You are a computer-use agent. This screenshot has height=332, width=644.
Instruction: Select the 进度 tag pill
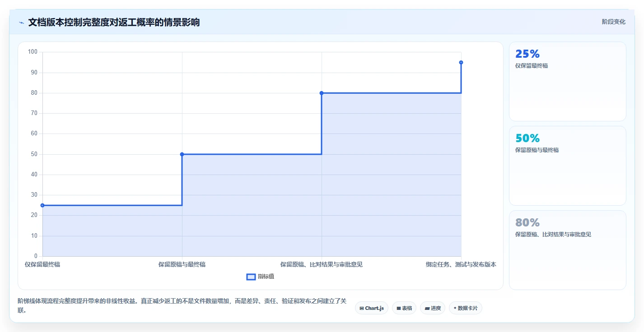tap(433, 308)
